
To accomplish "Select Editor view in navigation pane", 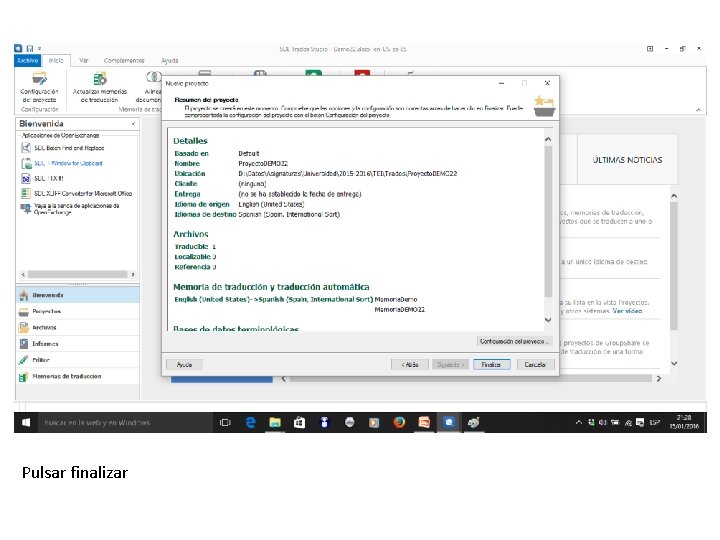I will pos(78,360).
